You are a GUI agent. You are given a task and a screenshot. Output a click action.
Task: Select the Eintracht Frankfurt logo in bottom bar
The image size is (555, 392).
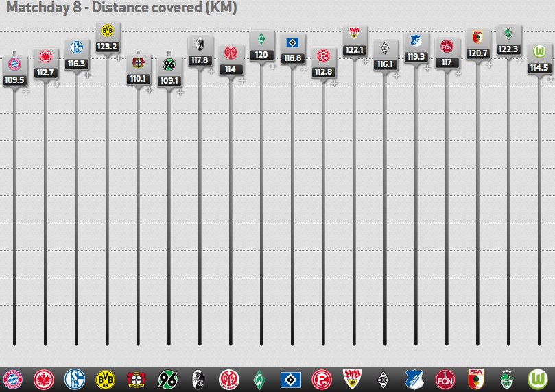44,379
